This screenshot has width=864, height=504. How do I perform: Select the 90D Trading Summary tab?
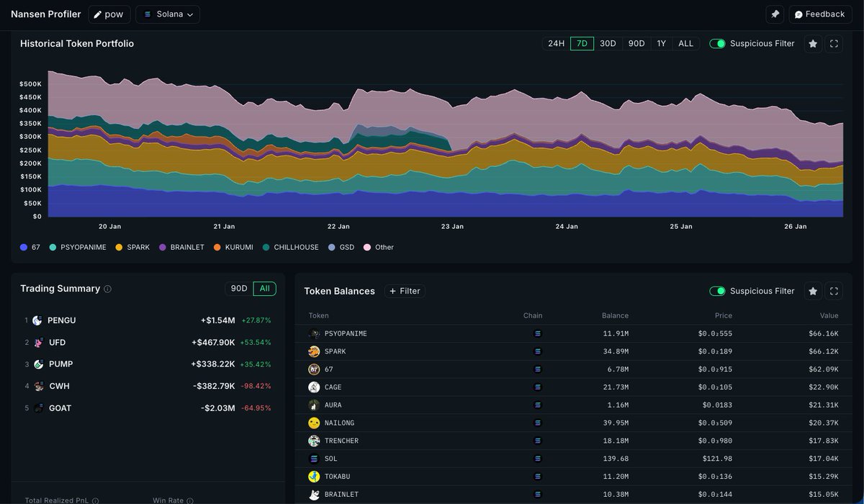(238, 289)
